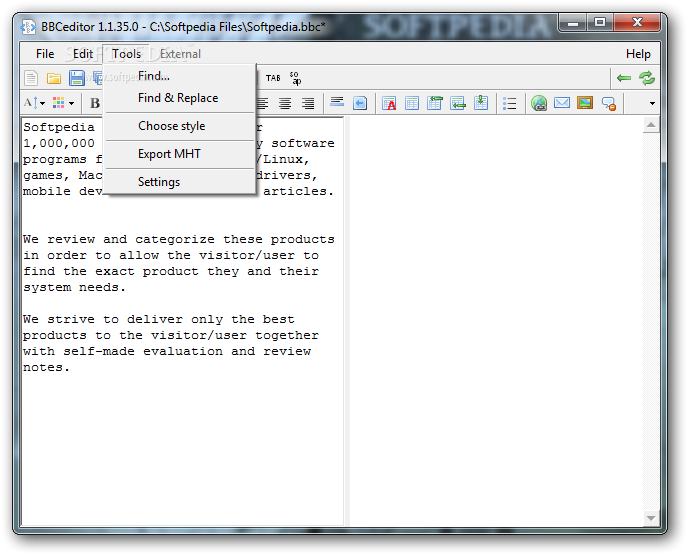This screenshot has width=688, height=555.
Task: Open a file using the folder icon
Action: [54, 79]
